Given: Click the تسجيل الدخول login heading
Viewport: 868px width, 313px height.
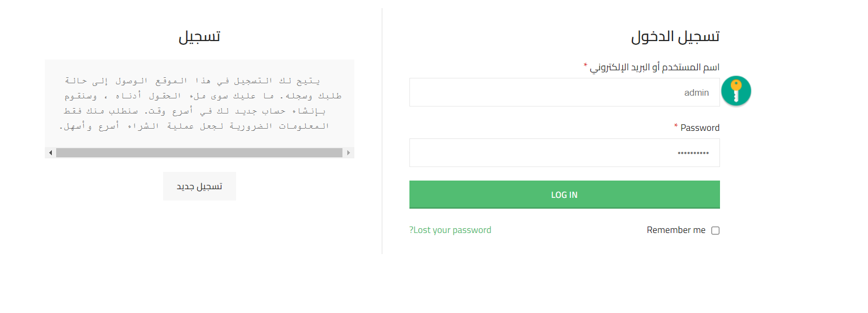Looking at the screenshot, I should tap(675, 37).
